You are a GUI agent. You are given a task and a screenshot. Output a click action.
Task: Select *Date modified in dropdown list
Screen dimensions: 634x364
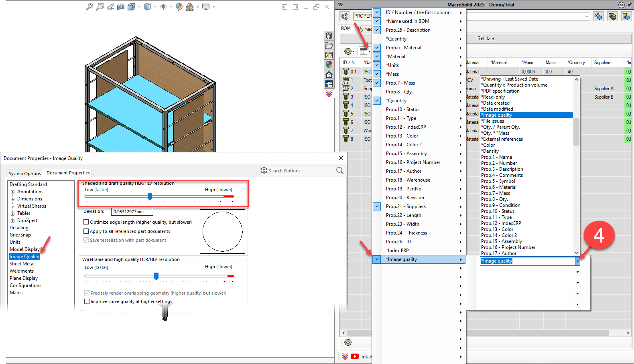527,109
